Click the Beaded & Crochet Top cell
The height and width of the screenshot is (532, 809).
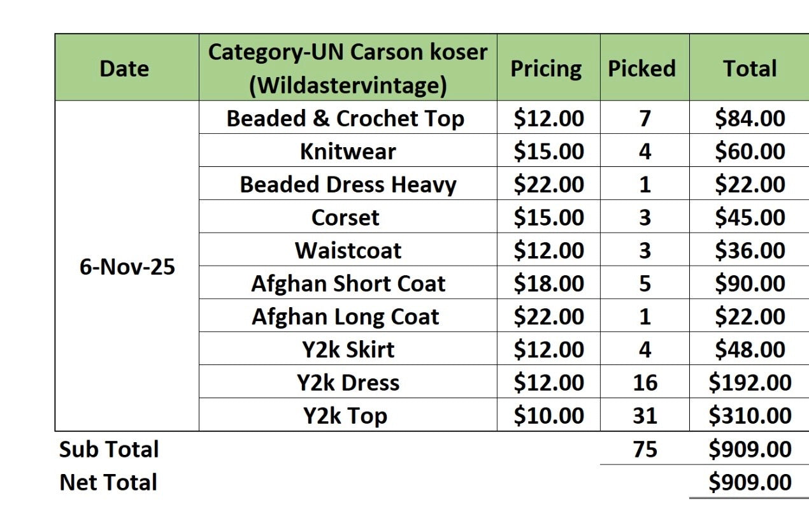[x=345, y=119]
